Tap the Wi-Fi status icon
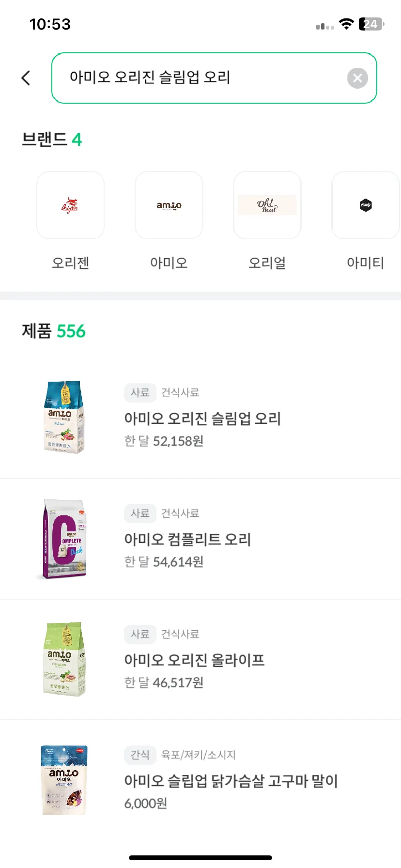401x868 pixels. click(x=346, y=24)
